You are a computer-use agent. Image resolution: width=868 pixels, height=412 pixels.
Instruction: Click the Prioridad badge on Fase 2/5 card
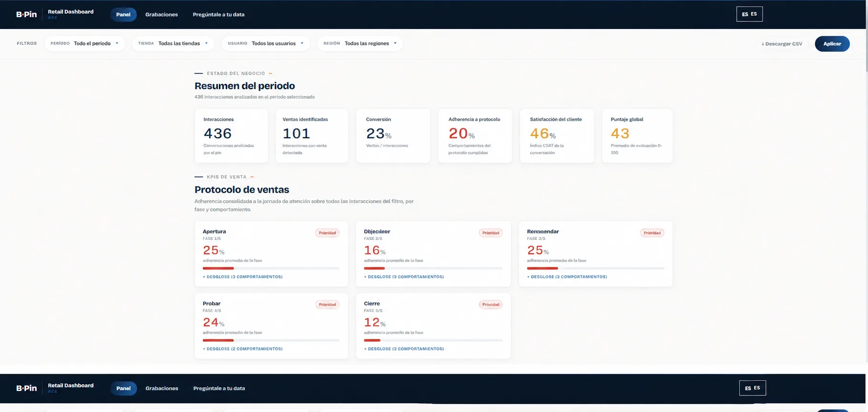(x=490, y=233)
